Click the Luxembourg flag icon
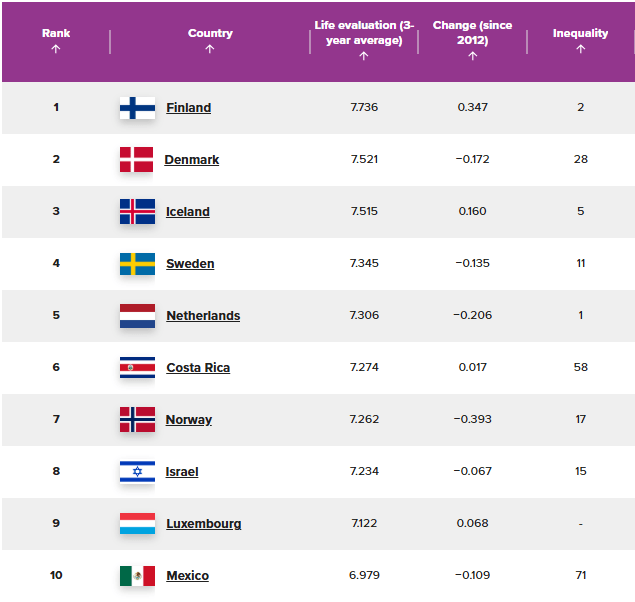 pos(137,524)
